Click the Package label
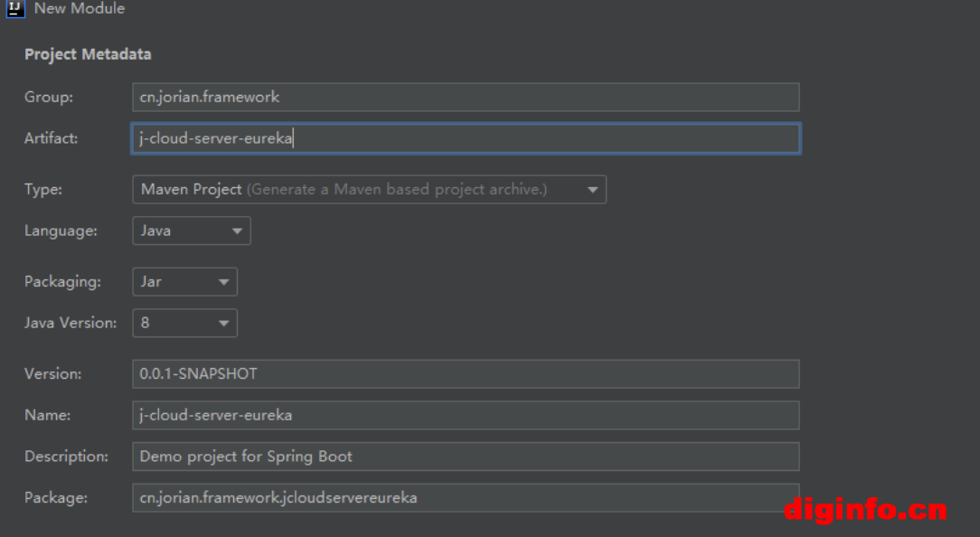This screenshot has height=537, width=980. point(56,498)
